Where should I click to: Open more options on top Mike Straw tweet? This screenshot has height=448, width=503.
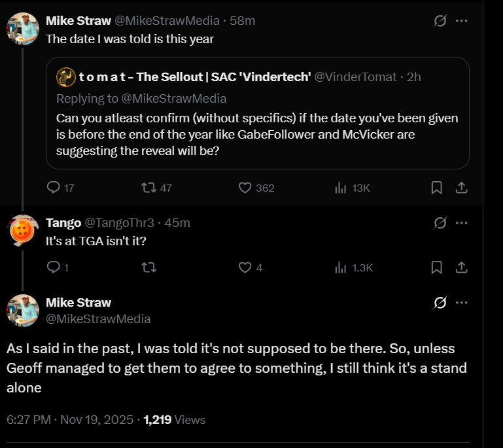(x=462, y=21)
